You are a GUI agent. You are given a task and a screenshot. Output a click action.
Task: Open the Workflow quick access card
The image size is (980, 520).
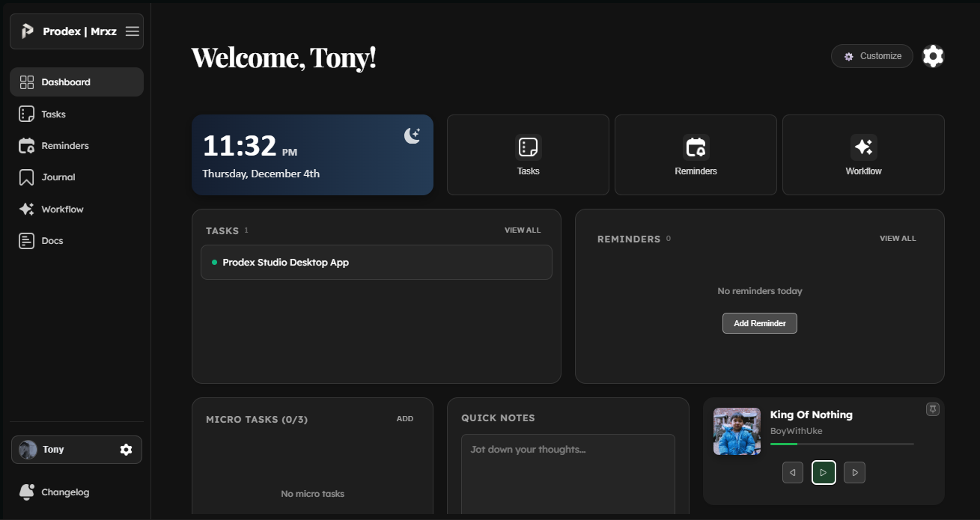click(x=862, y=153)
